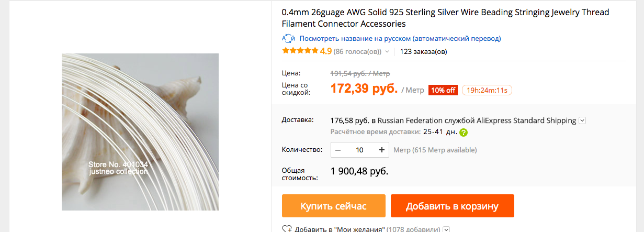Click the 123 заказа(ов) orders count

(x=423, y=51)
